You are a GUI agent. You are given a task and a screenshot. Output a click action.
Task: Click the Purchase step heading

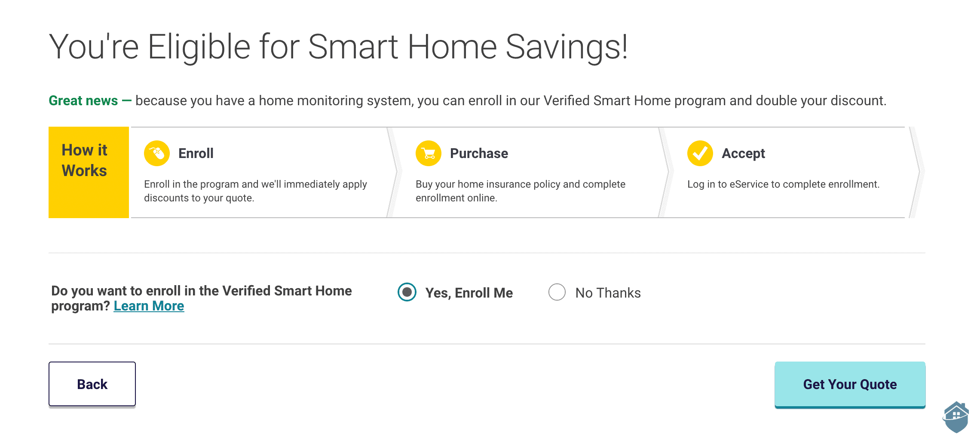tap(478, 153)
